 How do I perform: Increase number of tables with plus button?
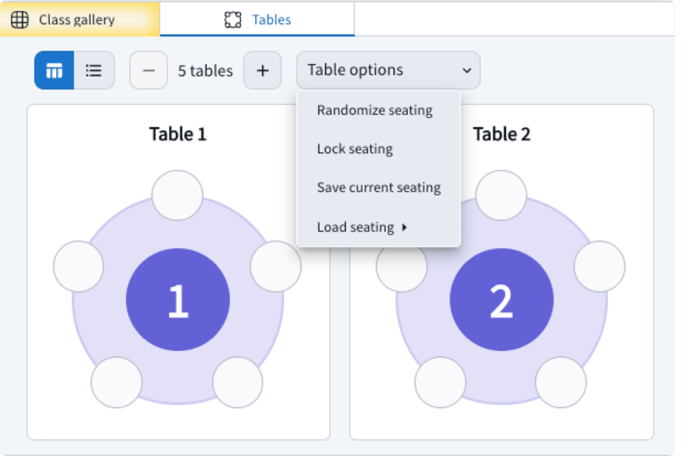click(x=262, y=71)
